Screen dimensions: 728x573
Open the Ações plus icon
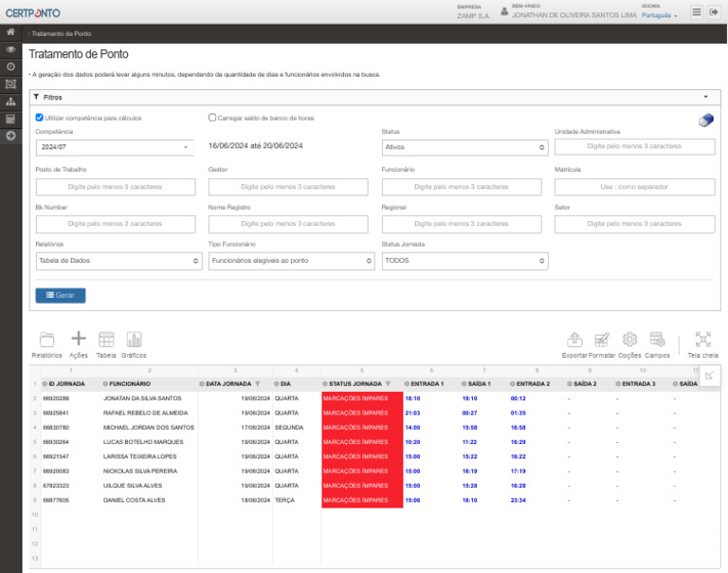point(79,340)
